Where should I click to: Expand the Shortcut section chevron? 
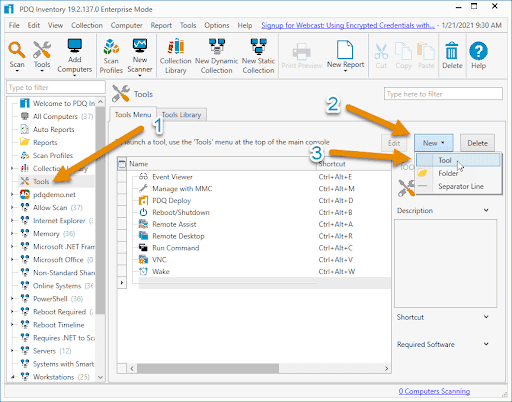[x=486, y=317]
